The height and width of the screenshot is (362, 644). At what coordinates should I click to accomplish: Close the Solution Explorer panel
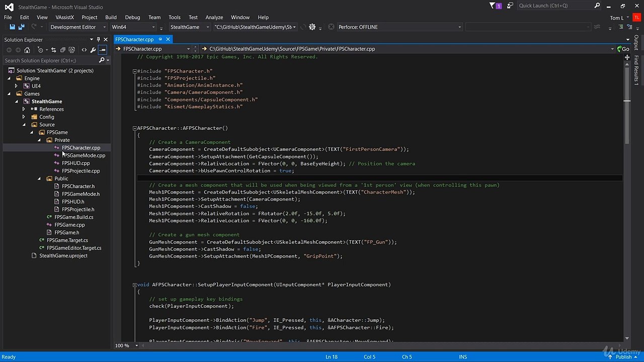(x=106, y=39)
